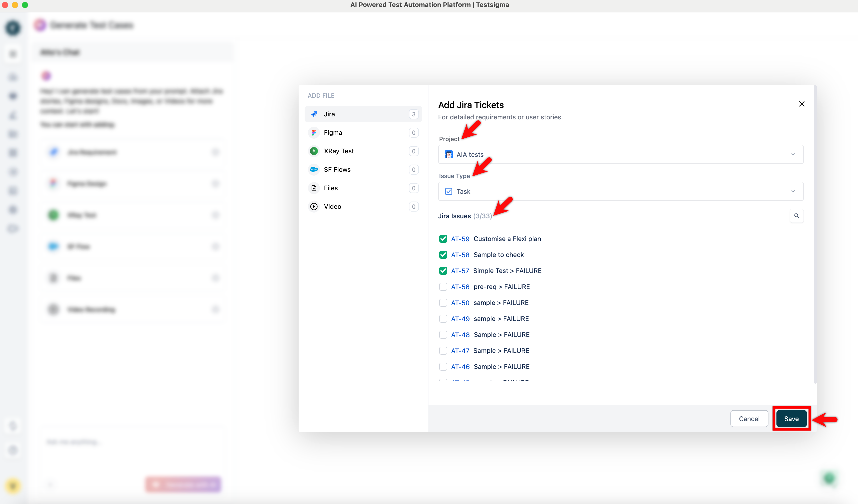Uncheck the AT-57 Simple Test checkbox

click(x=443, y=271)
